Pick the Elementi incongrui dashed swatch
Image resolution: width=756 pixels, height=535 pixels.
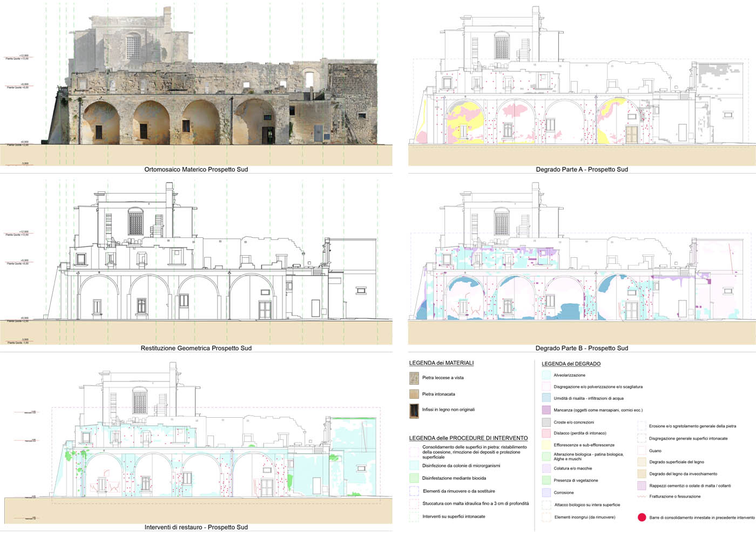pos(546,517)
